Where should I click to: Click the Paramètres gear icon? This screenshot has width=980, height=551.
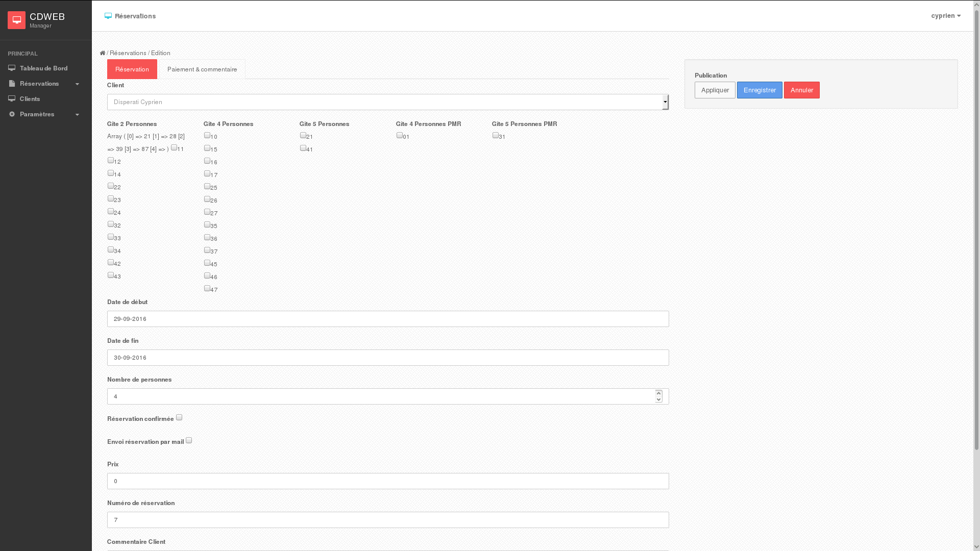[12, 114]
